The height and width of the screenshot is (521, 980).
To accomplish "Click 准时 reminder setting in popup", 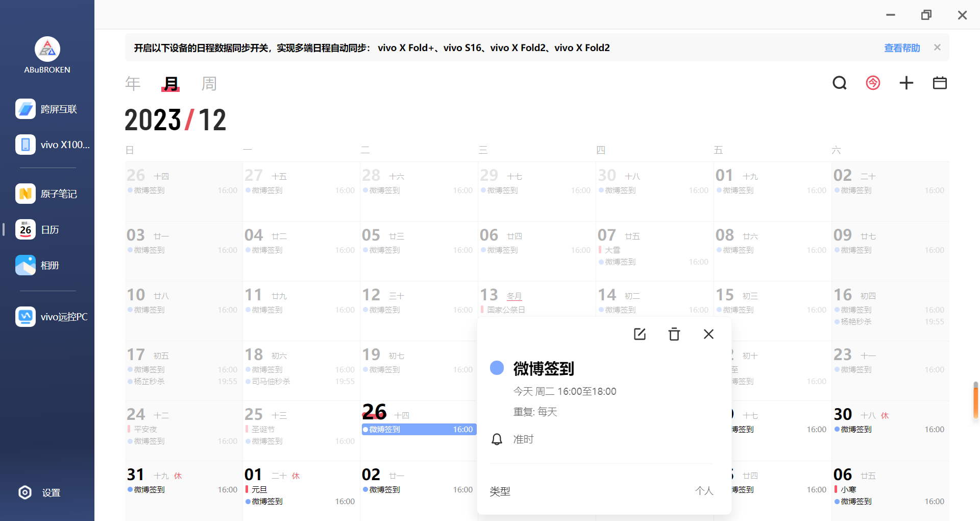I will (523, 439).
